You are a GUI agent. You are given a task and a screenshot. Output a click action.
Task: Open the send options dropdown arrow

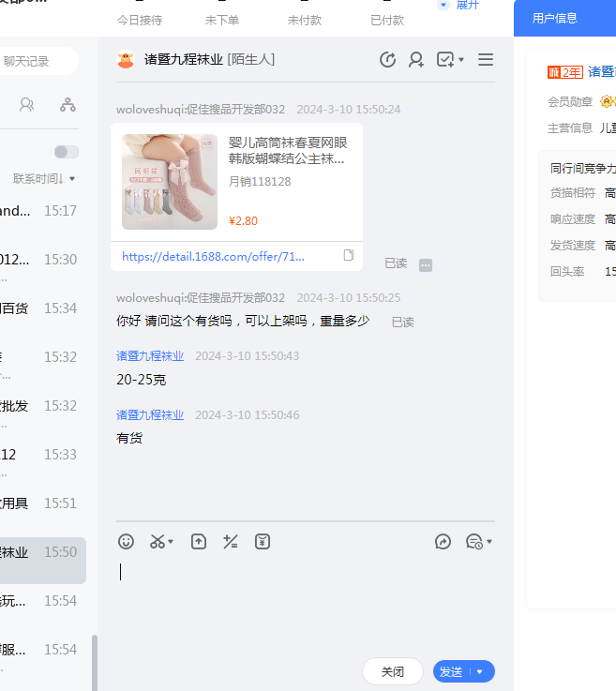coord(480,671)
